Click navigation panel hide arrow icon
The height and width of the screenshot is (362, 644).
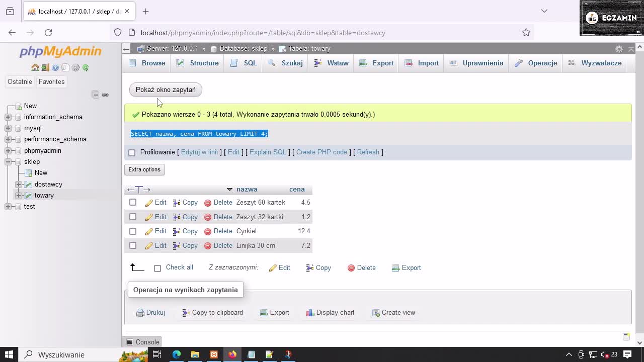(126, 49)
